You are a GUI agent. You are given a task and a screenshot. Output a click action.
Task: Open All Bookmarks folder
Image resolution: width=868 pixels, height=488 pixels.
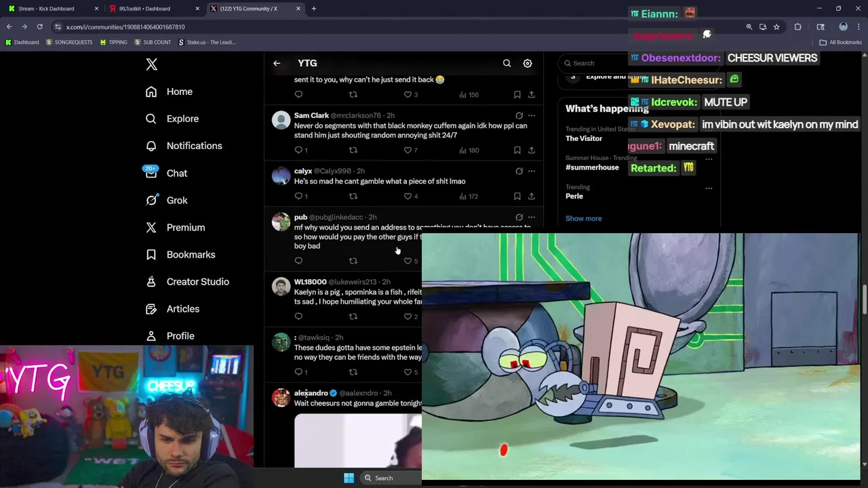tap(841, 42)
